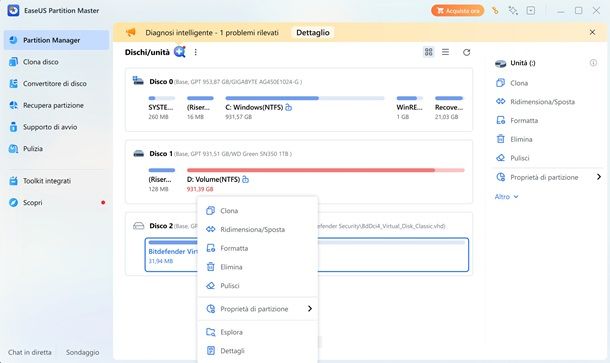Viewport: 610px width, 363px height.
Task: Select the Bitdefender virtual disk partition
Action: coord(307,254)
